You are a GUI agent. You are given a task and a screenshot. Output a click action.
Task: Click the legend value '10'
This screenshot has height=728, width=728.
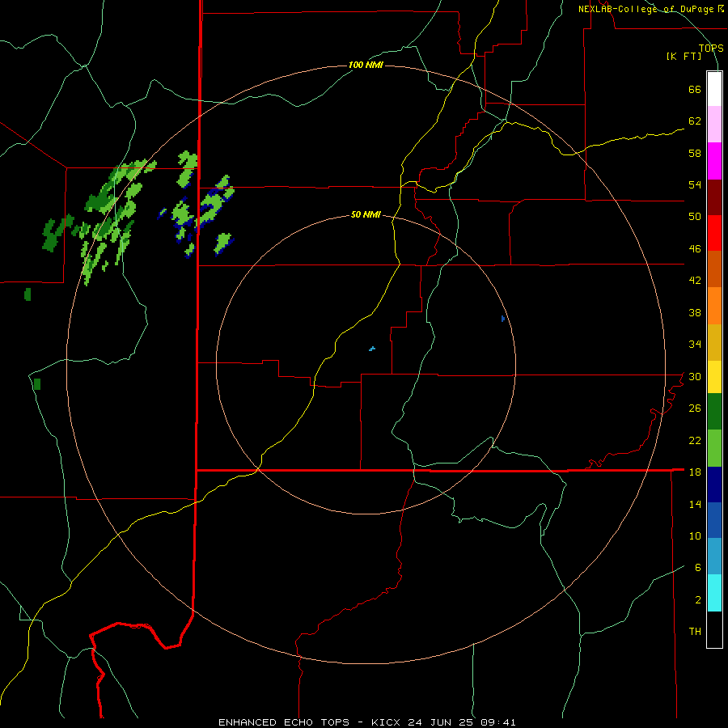pos(695,535)
